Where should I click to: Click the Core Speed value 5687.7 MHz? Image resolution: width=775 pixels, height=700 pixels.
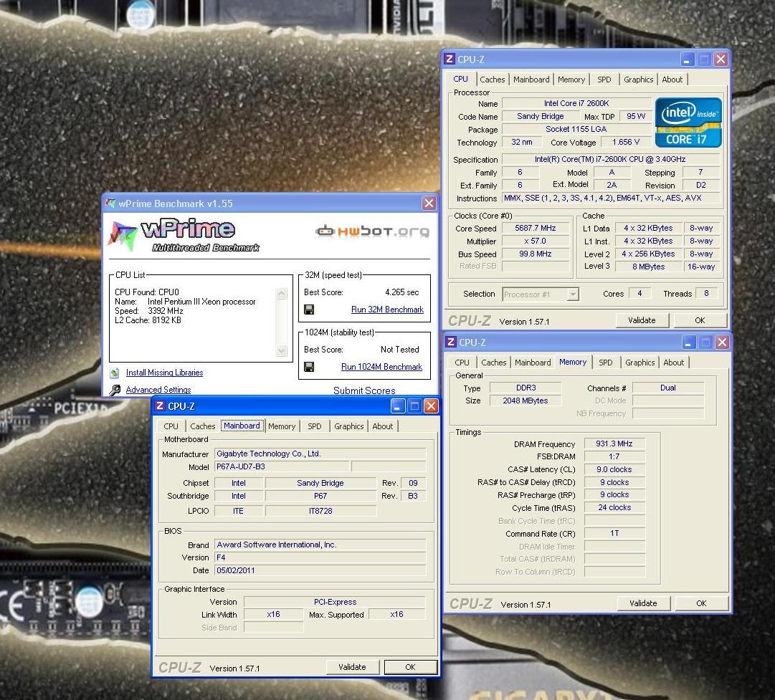tap(536, 229)
